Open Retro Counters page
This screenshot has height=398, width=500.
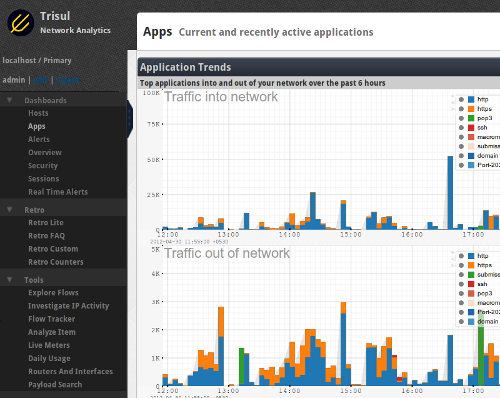tap(56, 262)
